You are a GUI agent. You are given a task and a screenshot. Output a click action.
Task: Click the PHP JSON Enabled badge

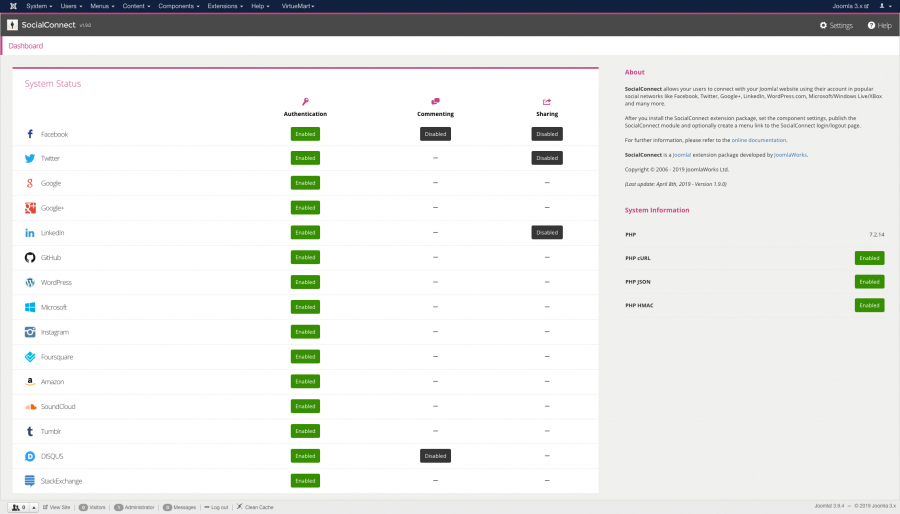tap(869, 282)
